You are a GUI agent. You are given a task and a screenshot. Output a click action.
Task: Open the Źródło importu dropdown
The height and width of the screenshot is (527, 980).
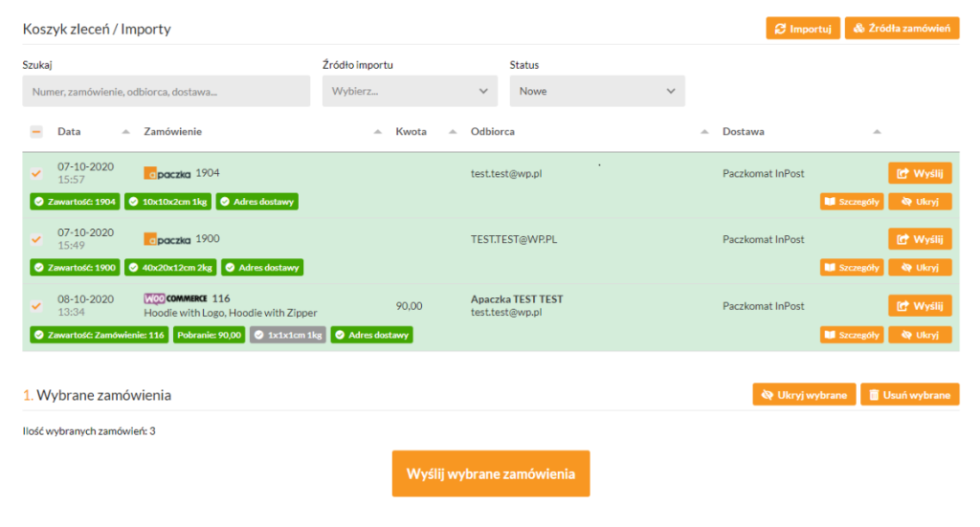click(410, 92)
